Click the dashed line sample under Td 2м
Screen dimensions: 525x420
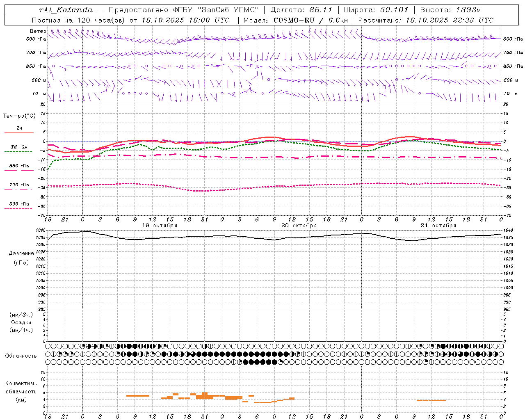(x=18, y=152)
